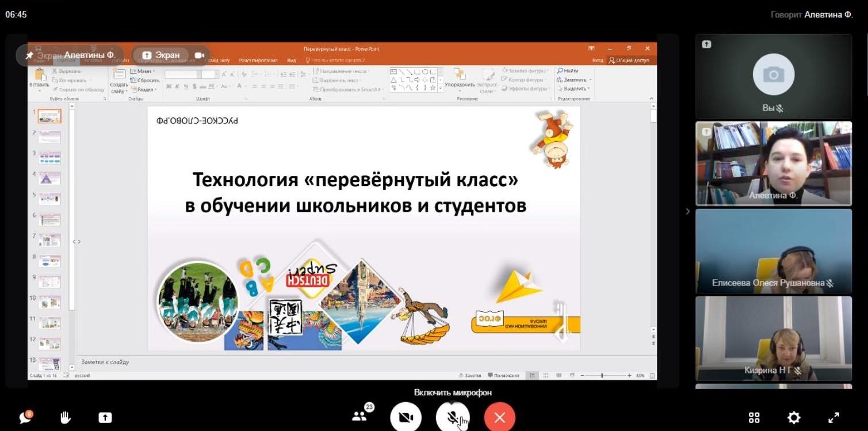Viewport: 868px width, 431px height.
Task: Select the star shape in gallery
Action: click(x=433, y=88)
